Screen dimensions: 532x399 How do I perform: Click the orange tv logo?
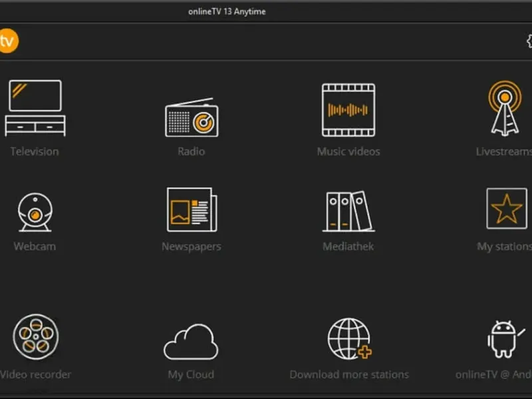(8, 41)
